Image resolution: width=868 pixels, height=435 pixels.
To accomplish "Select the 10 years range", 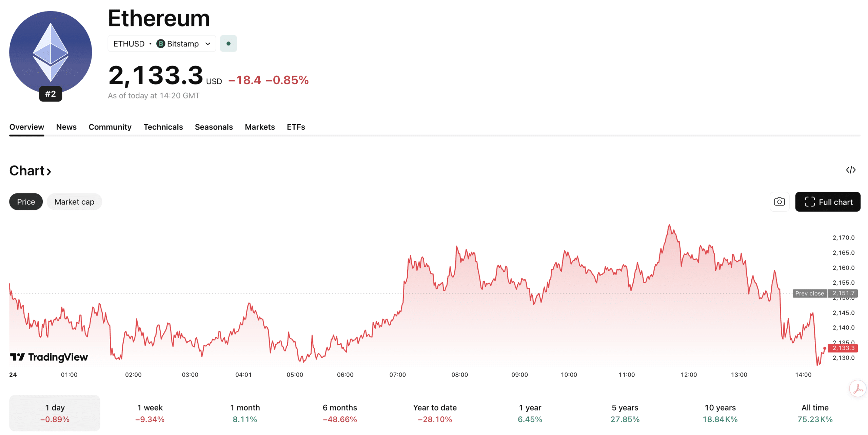I will tap(720, 413).
